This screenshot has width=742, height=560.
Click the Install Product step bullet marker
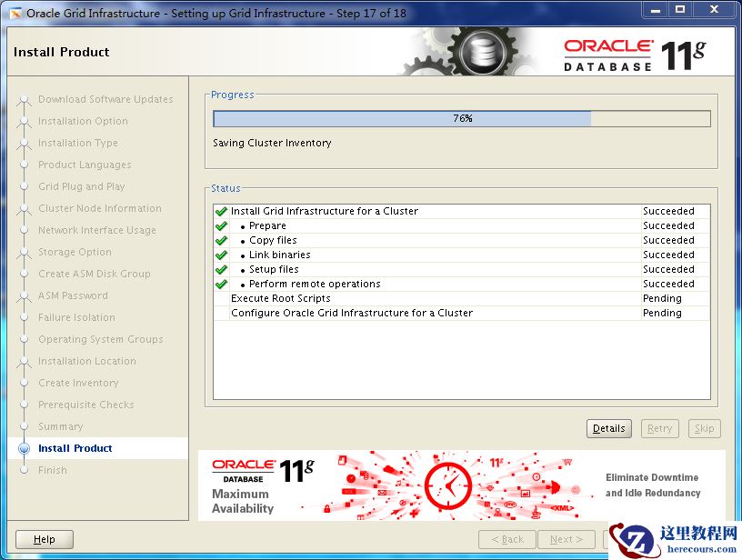pyautogui.click(x=24, y=448)
